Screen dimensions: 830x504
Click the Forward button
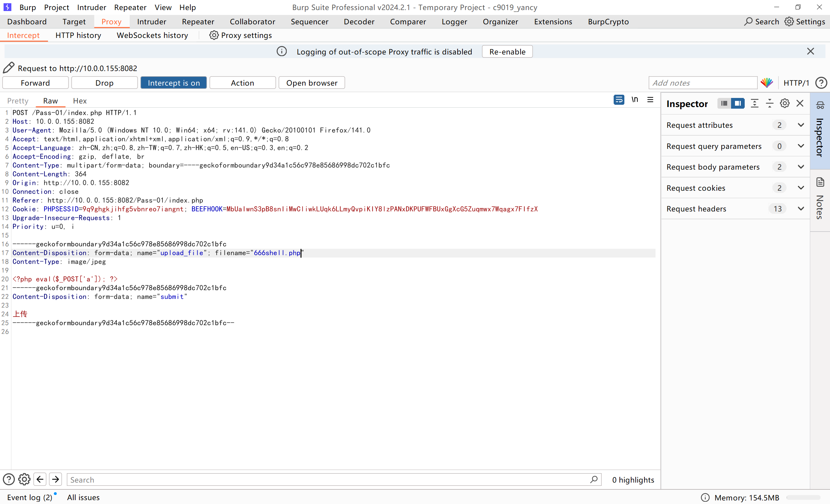point(35,83)
